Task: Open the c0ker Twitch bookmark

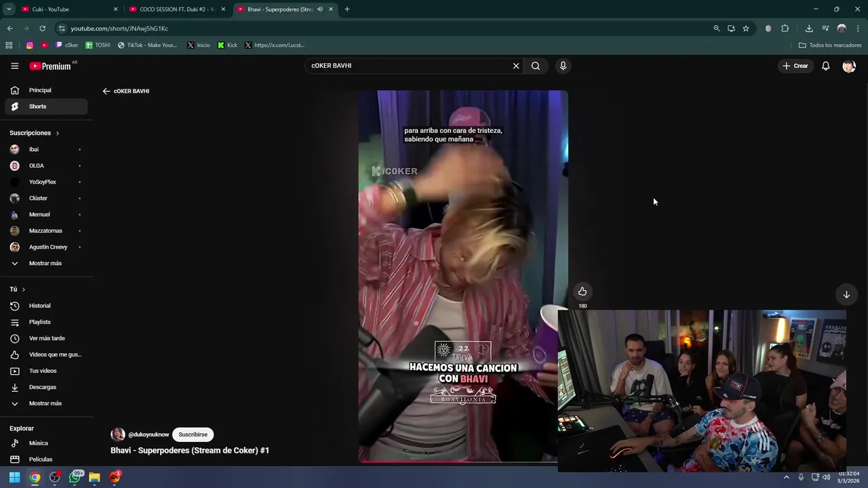Action: [x=66, y=45]
